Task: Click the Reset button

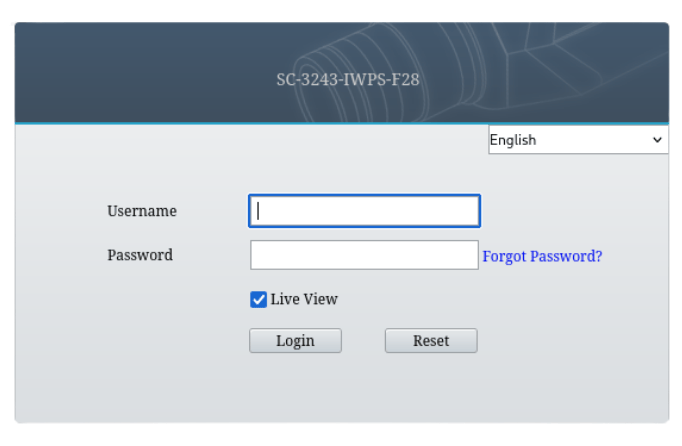Action: coord(431,341)
